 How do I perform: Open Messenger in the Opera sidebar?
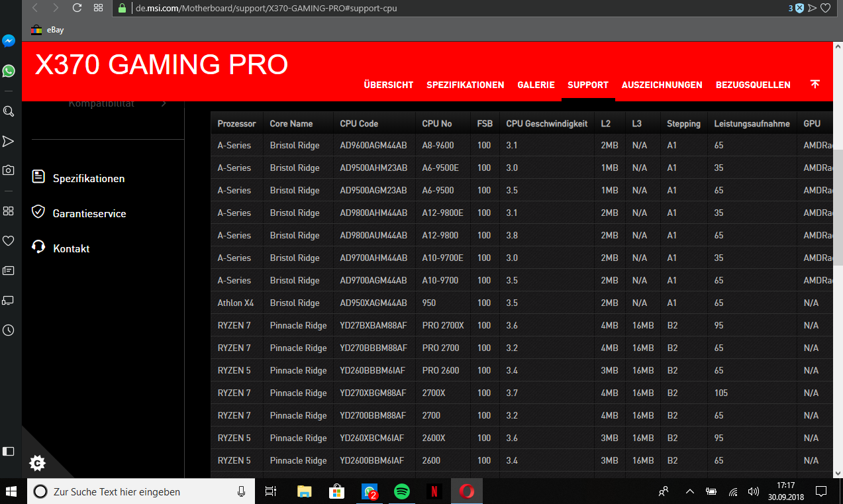pos(9,41)
